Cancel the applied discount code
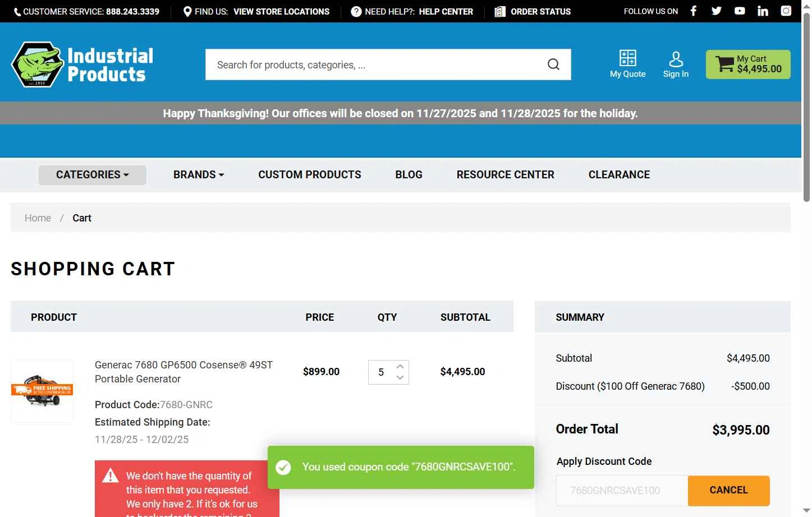Screen dimensions: 812x517 (x=728, y=491)
